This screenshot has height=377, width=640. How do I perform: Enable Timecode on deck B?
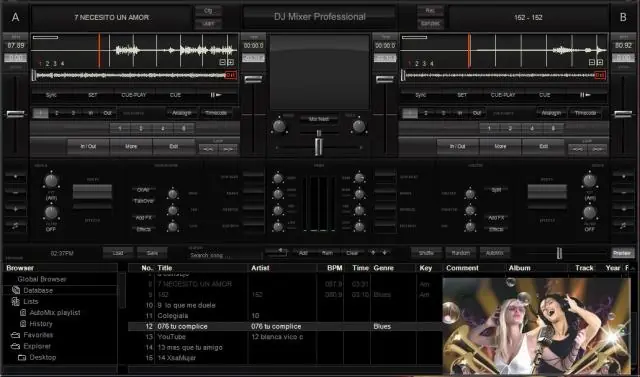coord(585,113)
